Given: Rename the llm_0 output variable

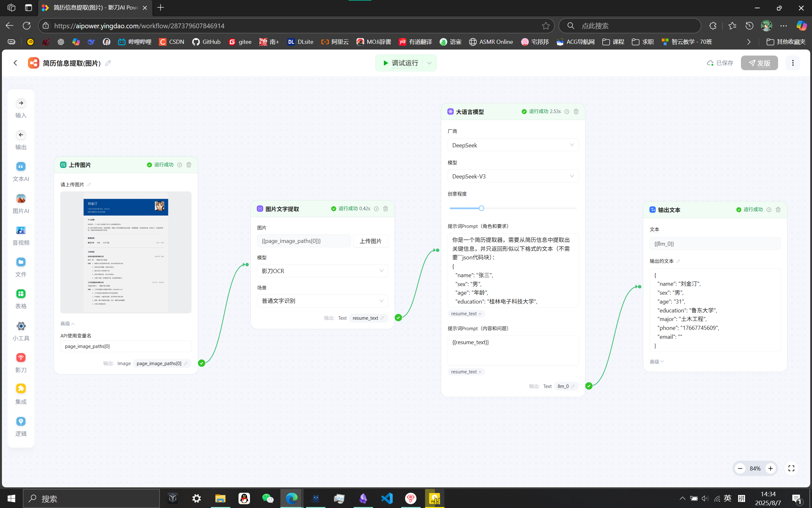Looking at the screenshot, I should pyautogui.click(x=573, y=386).
